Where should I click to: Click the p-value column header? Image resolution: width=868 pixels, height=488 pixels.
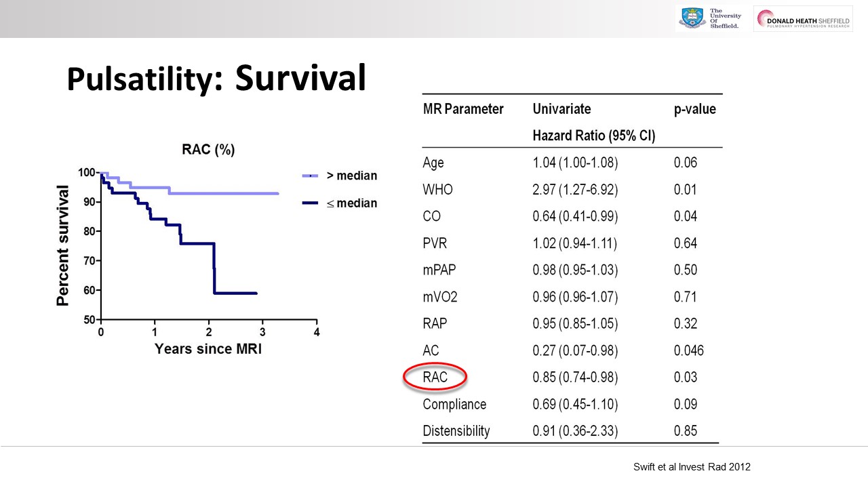click(694, 109)
